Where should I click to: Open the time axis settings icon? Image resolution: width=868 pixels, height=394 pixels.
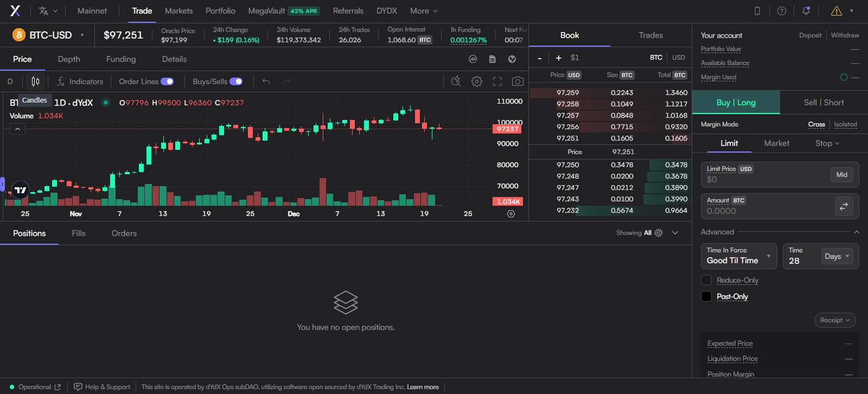coord(510,214)
